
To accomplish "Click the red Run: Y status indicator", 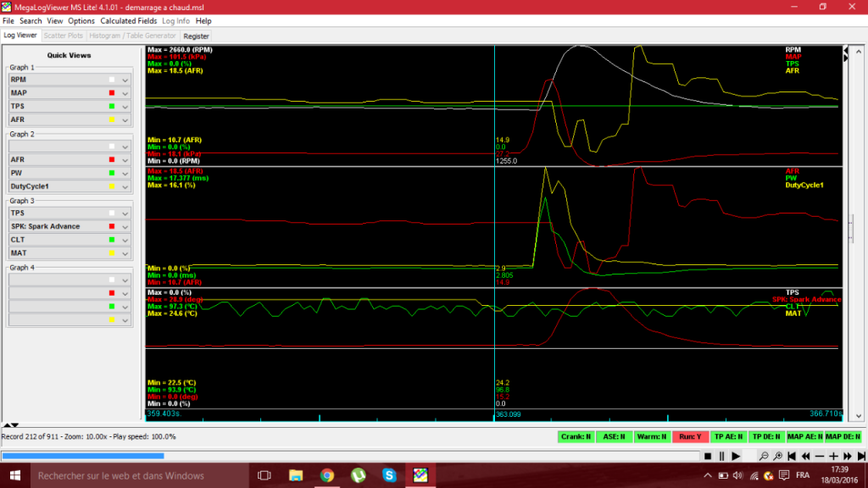I will coord(690,436).
